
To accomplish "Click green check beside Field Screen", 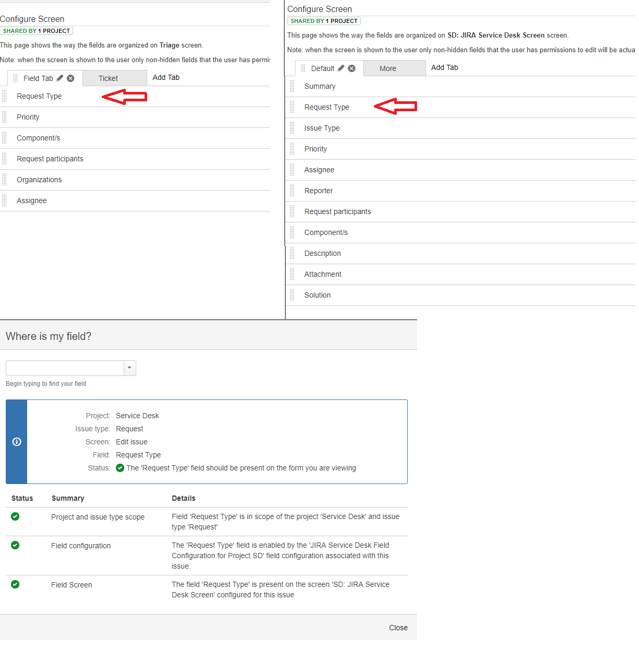I will (15, 584).
